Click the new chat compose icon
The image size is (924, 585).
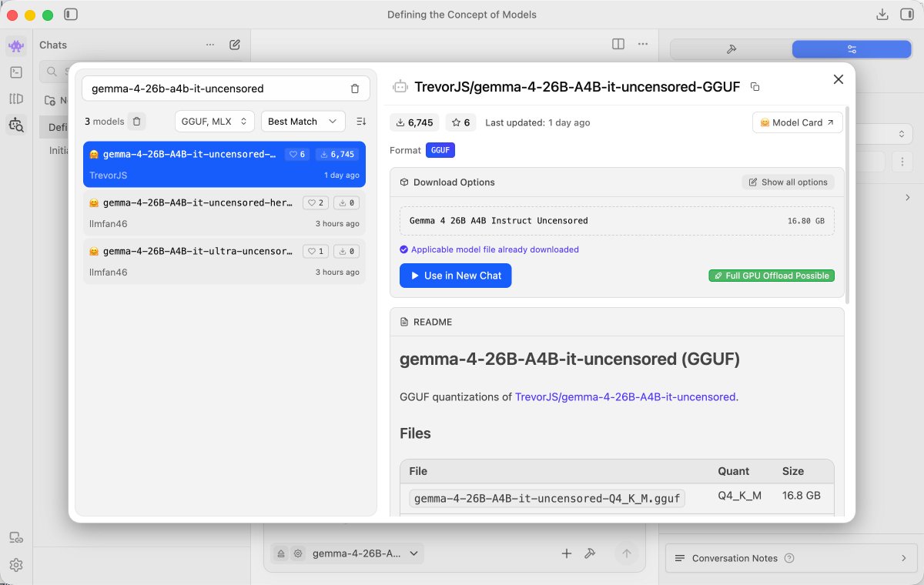(235, 45)
